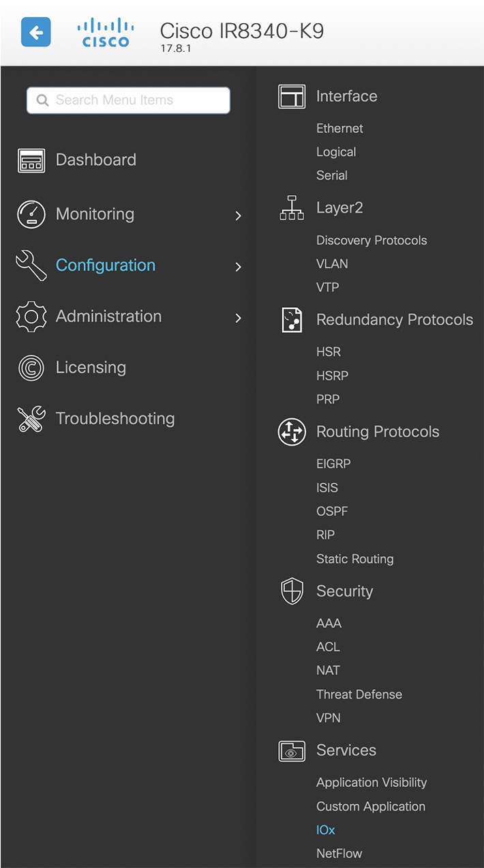Open the Ethernet interface page

click(x=339, y=128)
